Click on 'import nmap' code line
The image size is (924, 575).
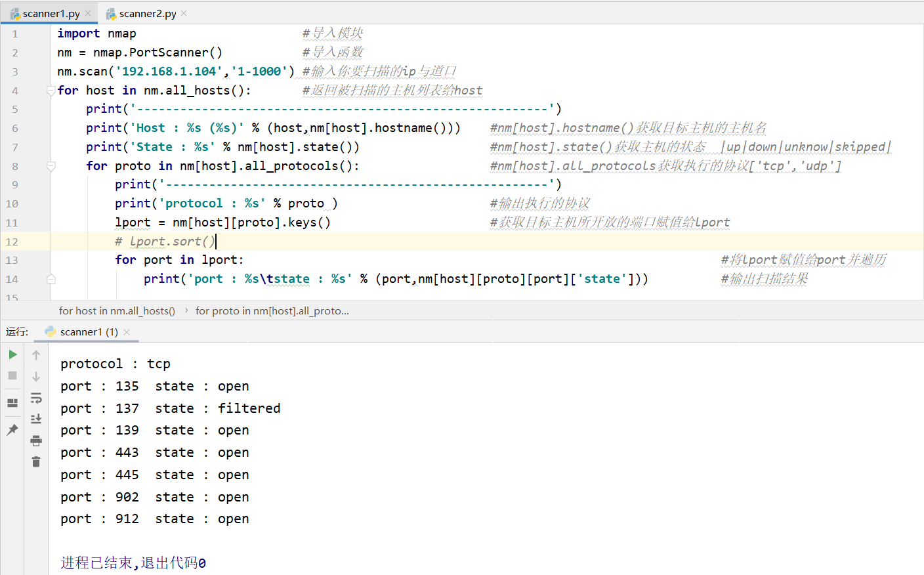coord(97,33)
